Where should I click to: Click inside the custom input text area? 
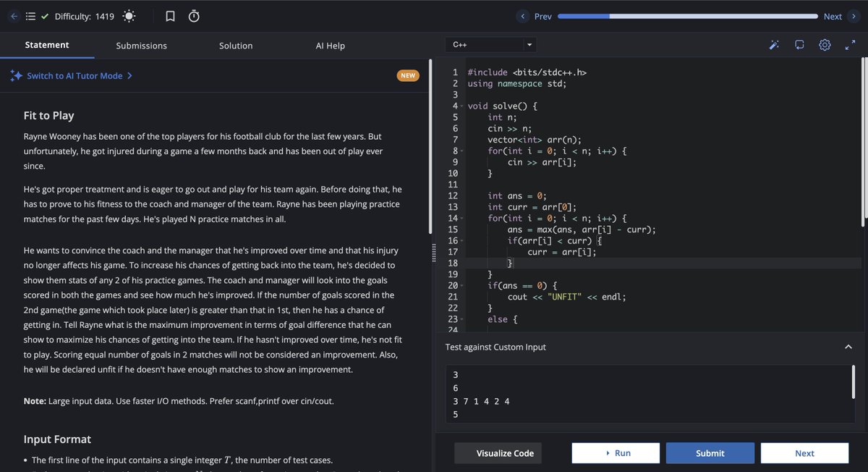[648, 394]
